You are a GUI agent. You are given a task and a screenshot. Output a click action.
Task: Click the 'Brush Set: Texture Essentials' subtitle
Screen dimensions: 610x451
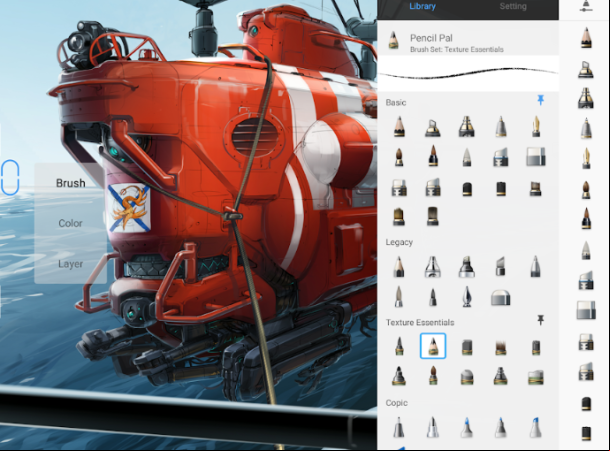click(x=457, y=49)
